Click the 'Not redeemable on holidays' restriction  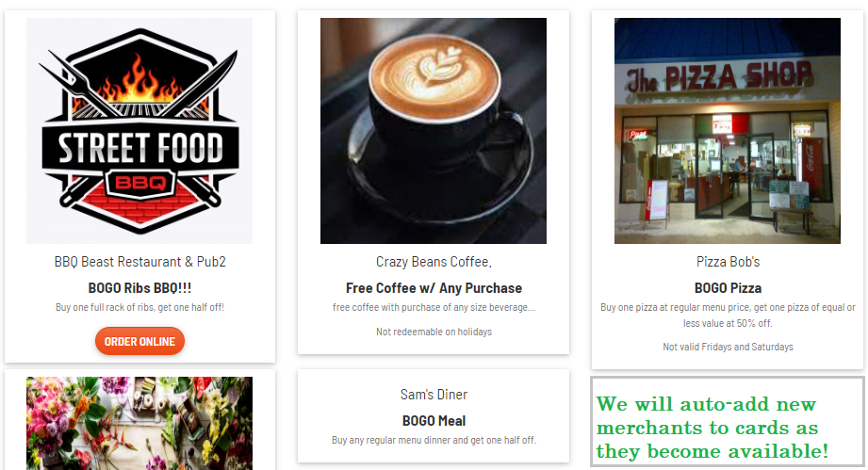434,332
